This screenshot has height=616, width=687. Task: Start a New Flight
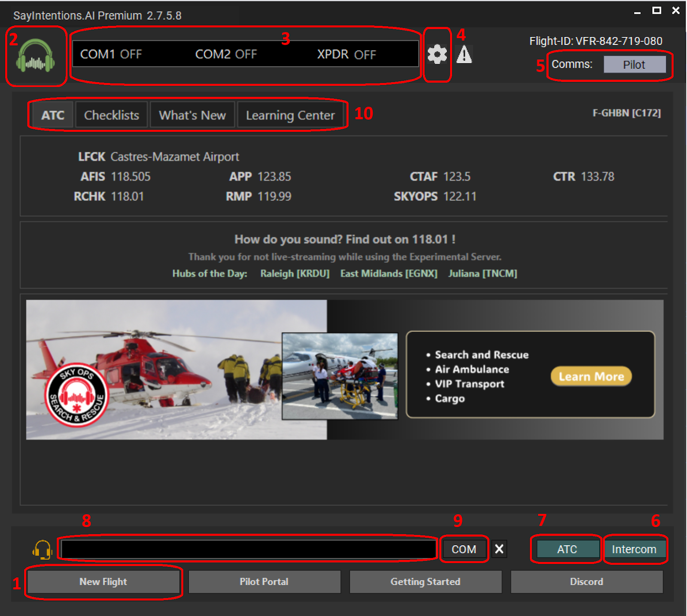pos(103,582)
